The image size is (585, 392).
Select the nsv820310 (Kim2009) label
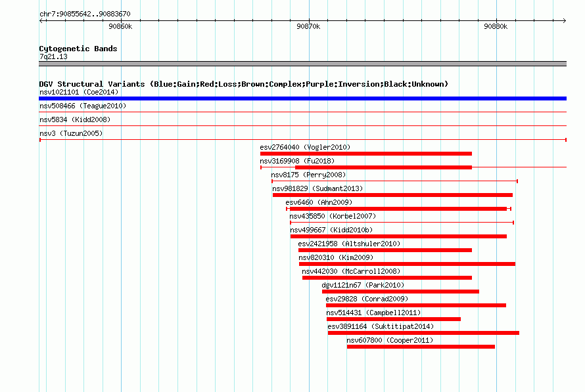tap(336, 257)
